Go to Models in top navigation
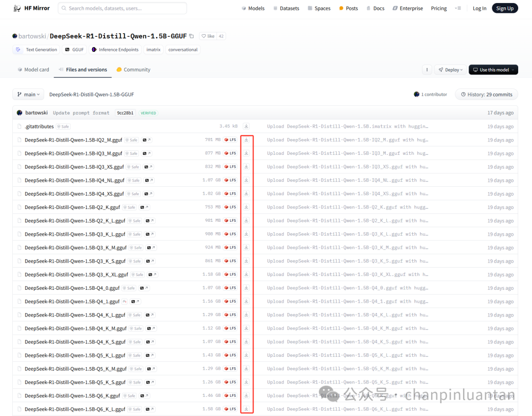 tap(253, 8)
